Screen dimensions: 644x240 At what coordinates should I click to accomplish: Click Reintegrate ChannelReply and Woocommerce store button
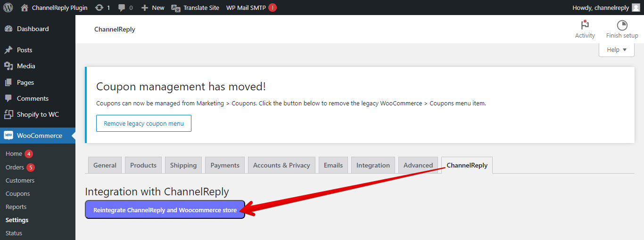coord(165,210)
